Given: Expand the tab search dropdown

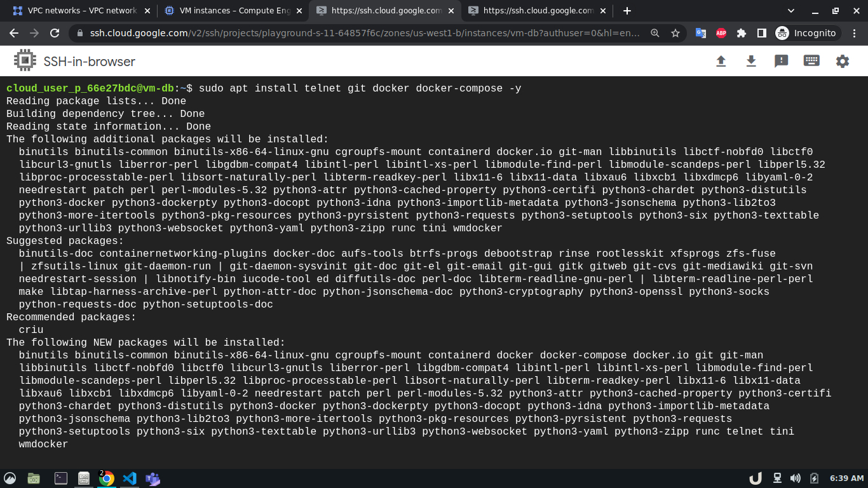Looking at the screenshot, I should (791, 11).
